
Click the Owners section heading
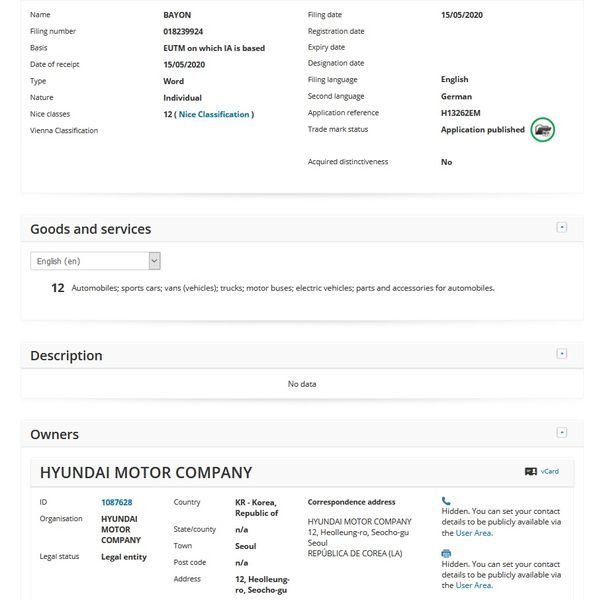pyautogui.click(x=54, y=434)
